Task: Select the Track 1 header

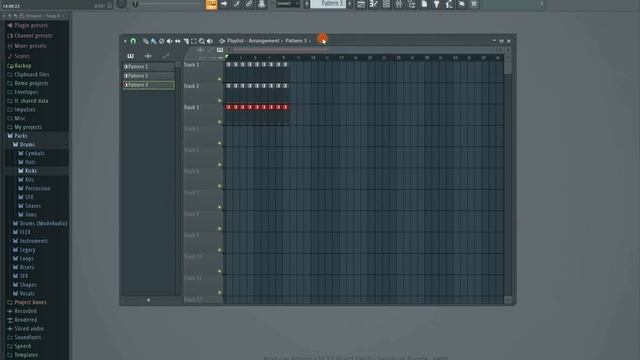Action: [x=203, y=72]
